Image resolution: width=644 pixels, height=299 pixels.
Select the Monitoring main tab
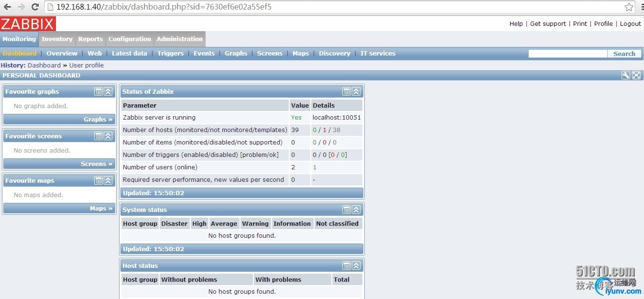coord(19,39)
